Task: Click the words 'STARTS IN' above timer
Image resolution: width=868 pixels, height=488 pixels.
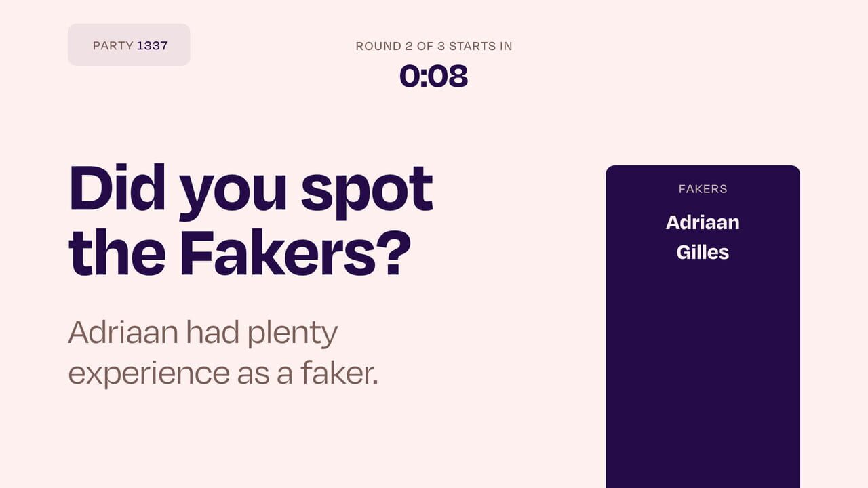Action: coord(480,46)
